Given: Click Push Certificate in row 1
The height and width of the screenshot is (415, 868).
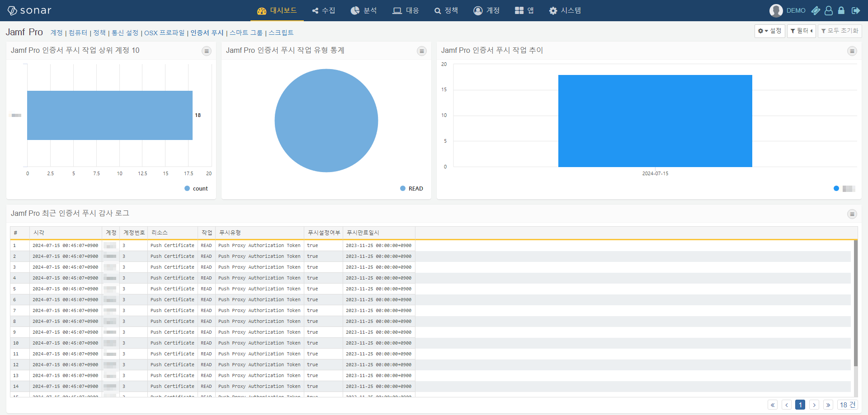Looking at the screenshot, I should pyautogui.click(x=172, y=246).
